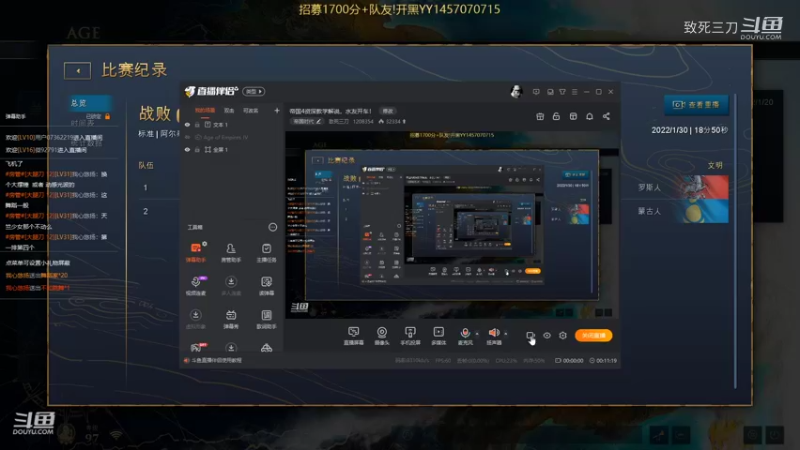This screenshot has width=800, height=450.
Task: Click the orange 关闭直播 button
Action: 593,335
